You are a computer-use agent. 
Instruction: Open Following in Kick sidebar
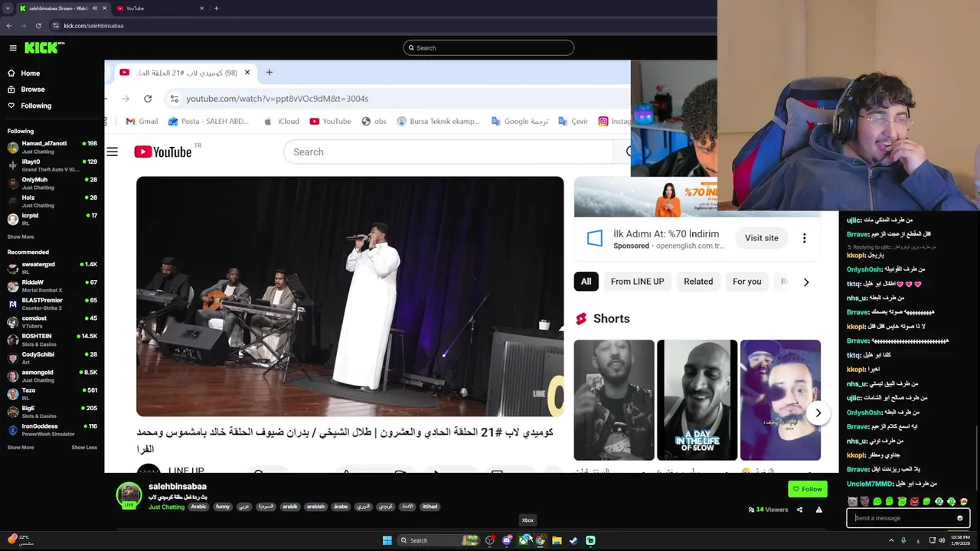click(x=29, y=106)
